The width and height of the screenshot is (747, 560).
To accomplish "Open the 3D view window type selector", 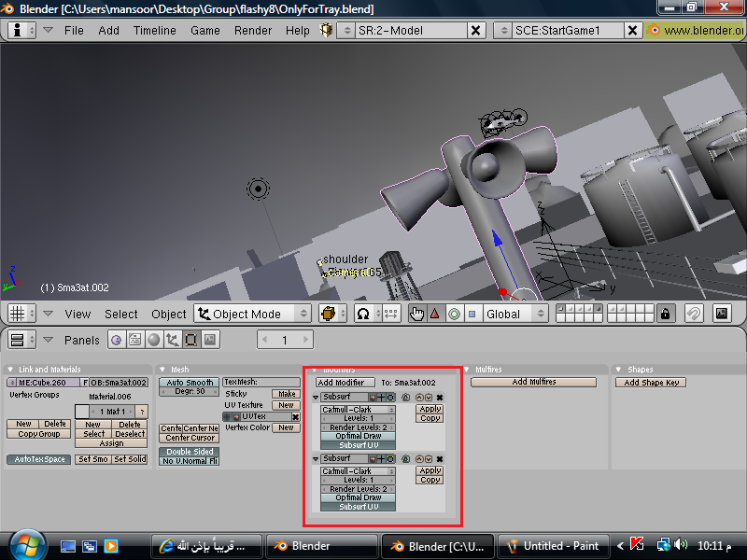I will pyautogui.click(x=21, y=314).
